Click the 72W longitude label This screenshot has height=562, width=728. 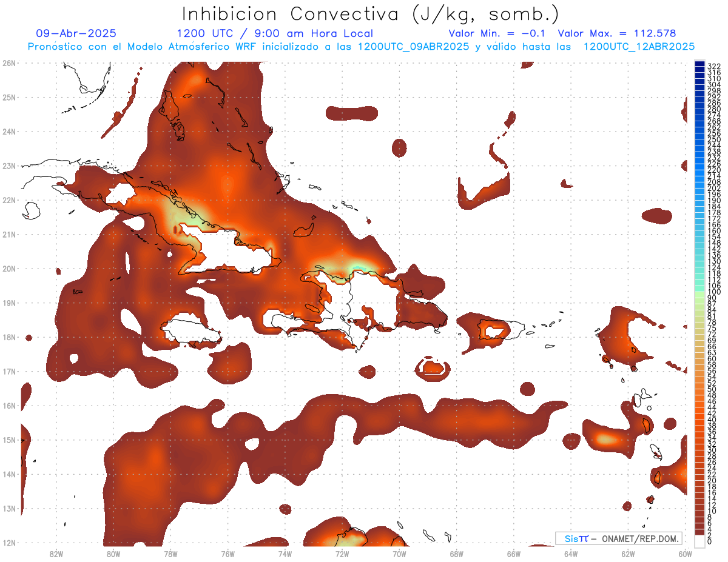(x=342, y=554)
